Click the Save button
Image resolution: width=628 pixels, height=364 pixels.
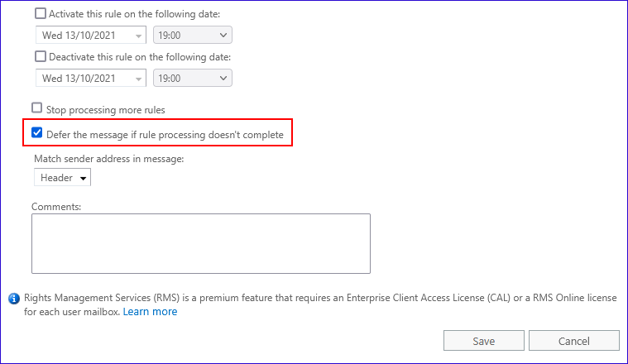tap(483, 341)
